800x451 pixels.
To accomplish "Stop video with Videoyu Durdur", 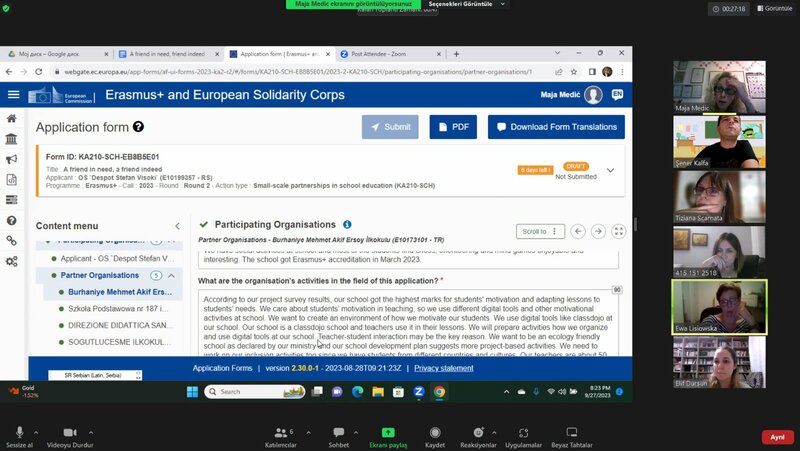I will (x=70, y=437).
